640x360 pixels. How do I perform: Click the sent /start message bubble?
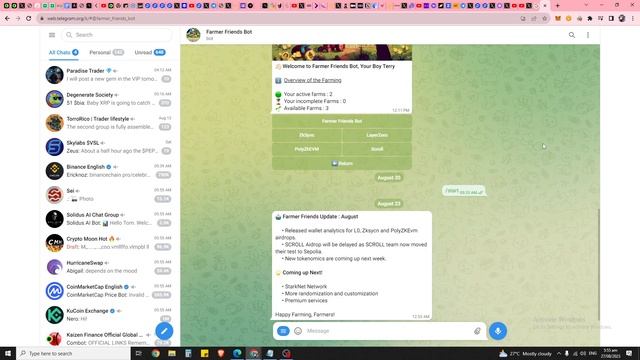(x=464, y=191)
